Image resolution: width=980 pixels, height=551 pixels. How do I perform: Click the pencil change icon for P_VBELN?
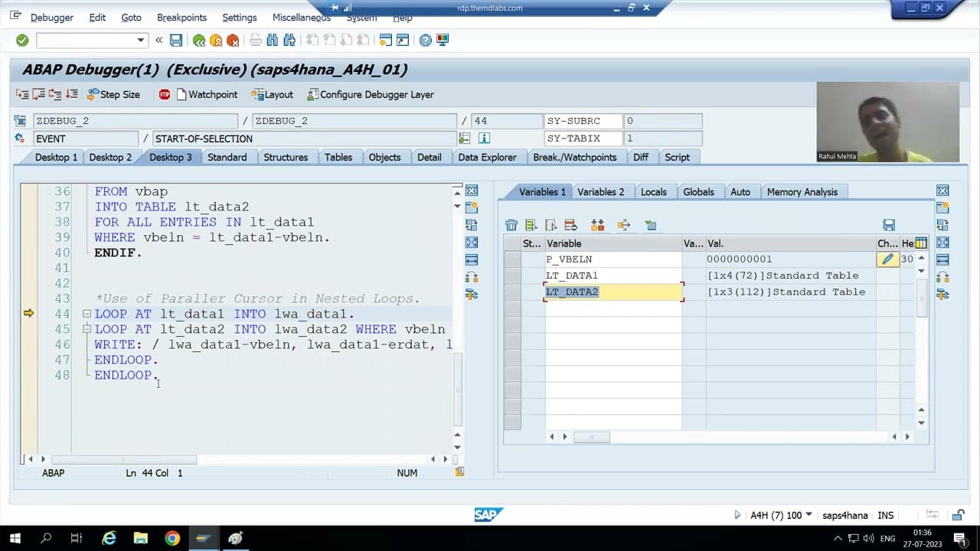tap(887, 259)
